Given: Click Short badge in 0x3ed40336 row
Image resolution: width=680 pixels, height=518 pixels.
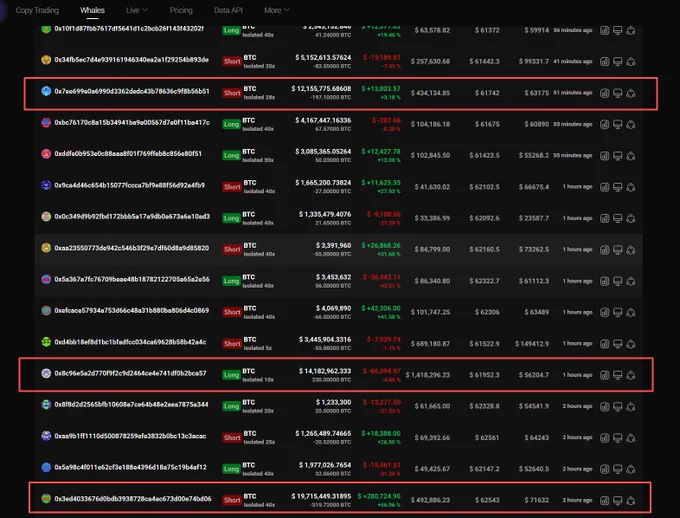Looking at the screenshot, I should point(232,500).
